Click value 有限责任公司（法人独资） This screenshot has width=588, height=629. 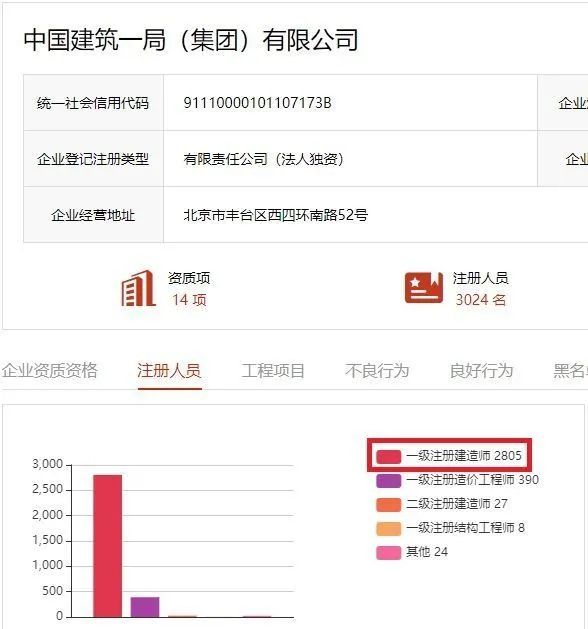(264, 159)
